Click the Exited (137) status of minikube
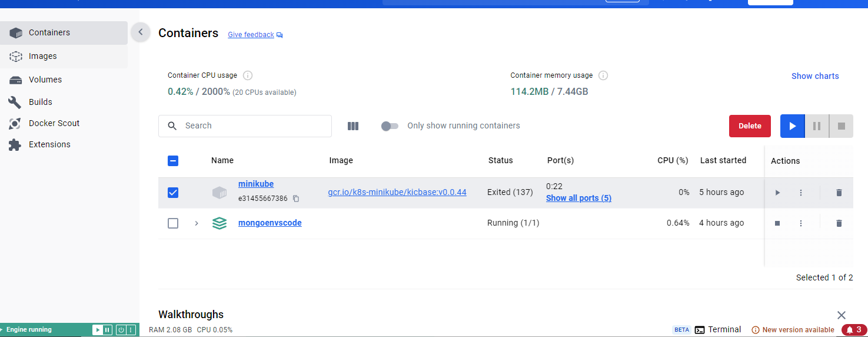Screen dimensions: 868x337 (x=510, y=193)
